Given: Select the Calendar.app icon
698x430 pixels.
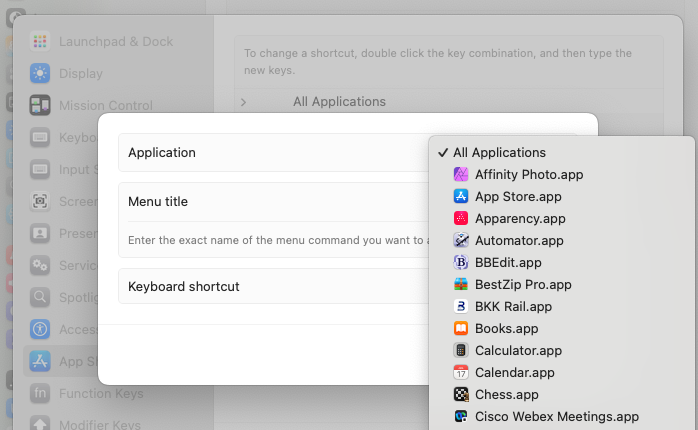Looking at the screenshot, I should click(461, 373).
